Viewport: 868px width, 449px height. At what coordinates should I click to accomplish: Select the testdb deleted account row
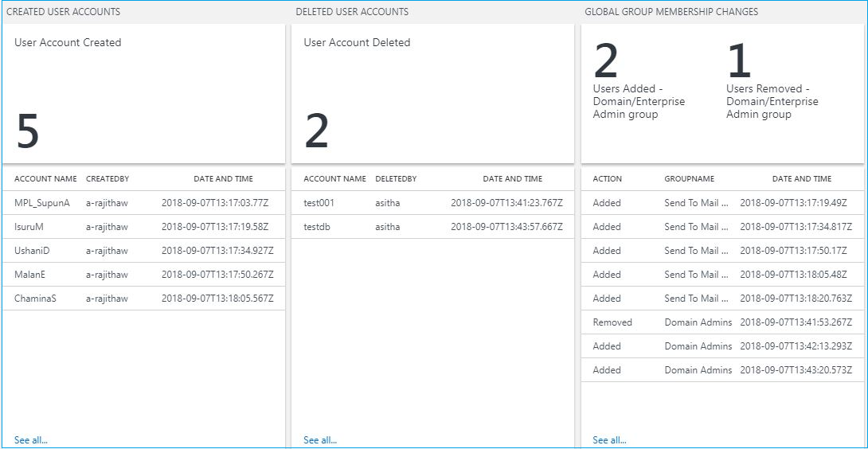point(433,227)
